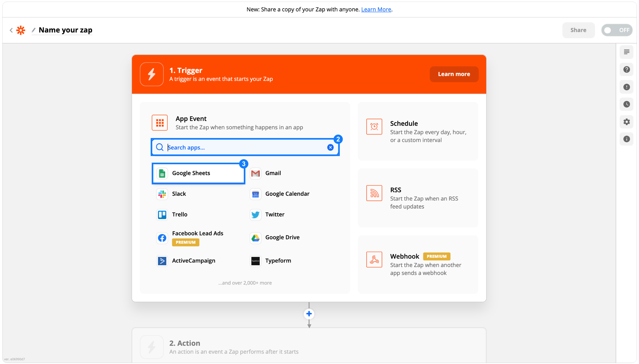Open the 2. Action step card
Image resolution: width=639 pixels, height=364 pixels.
point(309,345)
